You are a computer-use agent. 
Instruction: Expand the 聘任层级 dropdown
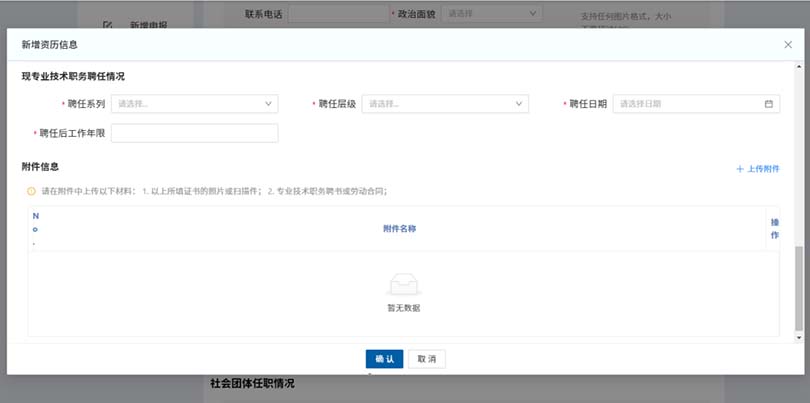click(x=444, y=104)
